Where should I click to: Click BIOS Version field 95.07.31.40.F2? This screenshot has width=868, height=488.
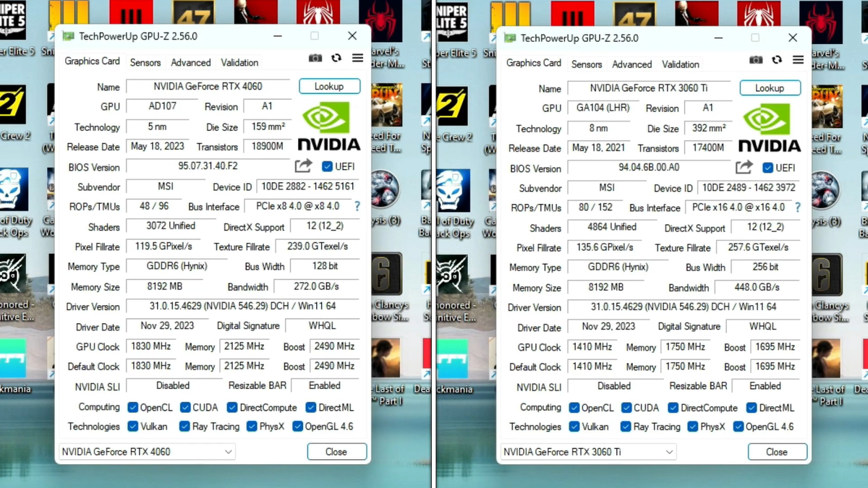point(208,166)
